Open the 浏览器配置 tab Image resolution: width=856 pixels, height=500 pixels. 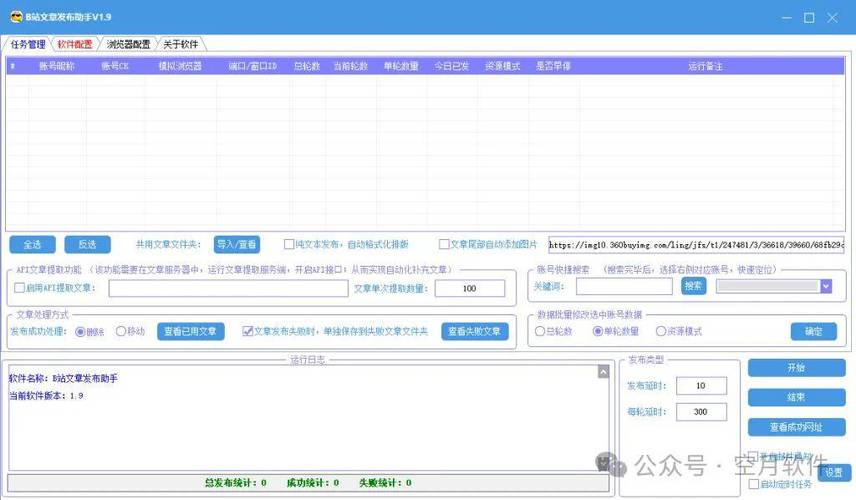[x=128, y=44]
